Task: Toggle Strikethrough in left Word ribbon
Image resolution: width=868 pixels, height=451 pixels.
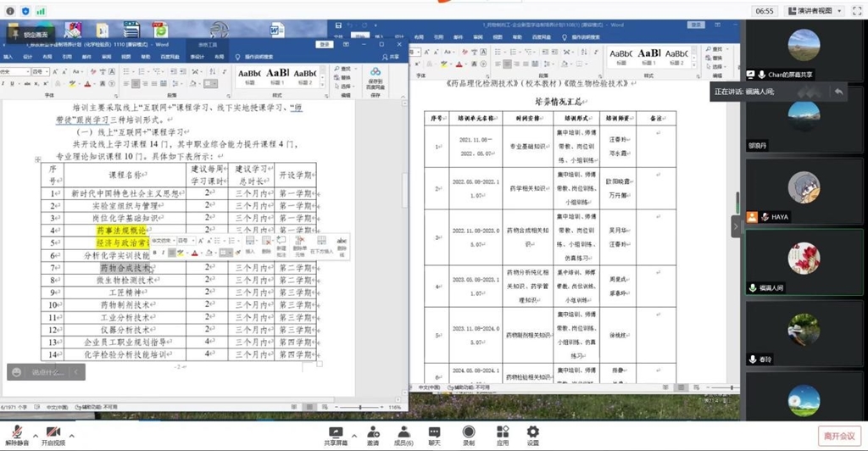Action: [x=27, y=84]
